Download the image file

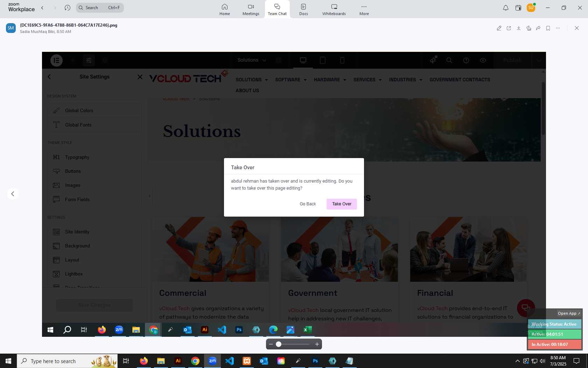coord(519,28)
